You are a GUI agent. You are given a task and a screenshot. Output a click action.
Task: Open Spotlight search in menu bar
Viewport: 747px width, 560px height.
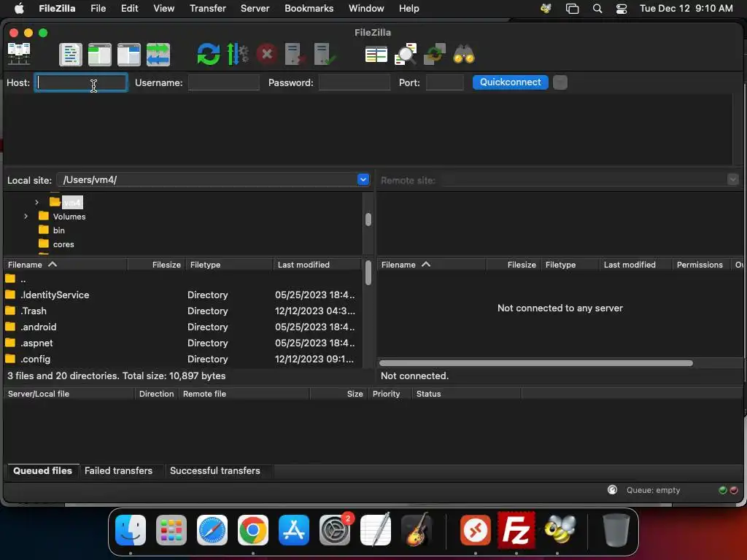pyautogui.click(x=597, y=9)
